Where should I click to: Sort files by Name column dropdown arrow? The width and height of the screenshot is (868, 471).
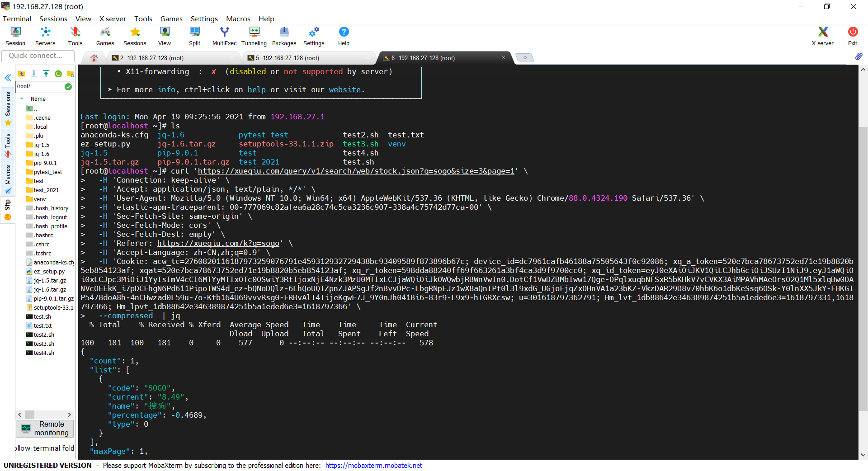pyautogui.click(x=22, y=99)
